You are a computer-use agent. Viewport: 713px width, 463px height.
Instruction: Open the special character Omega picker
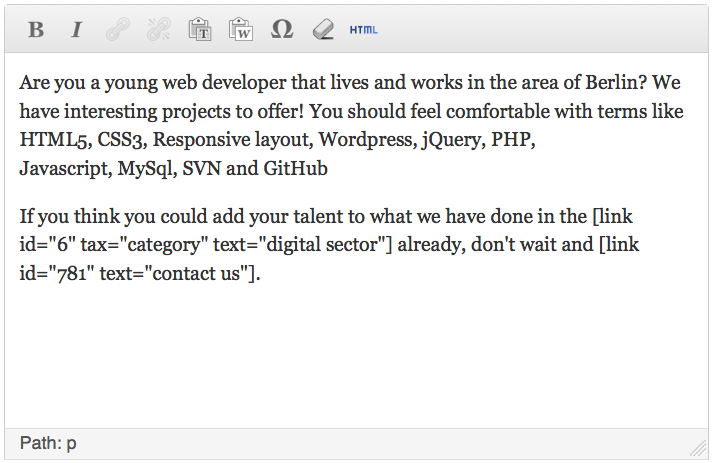[x=282, y=30]
